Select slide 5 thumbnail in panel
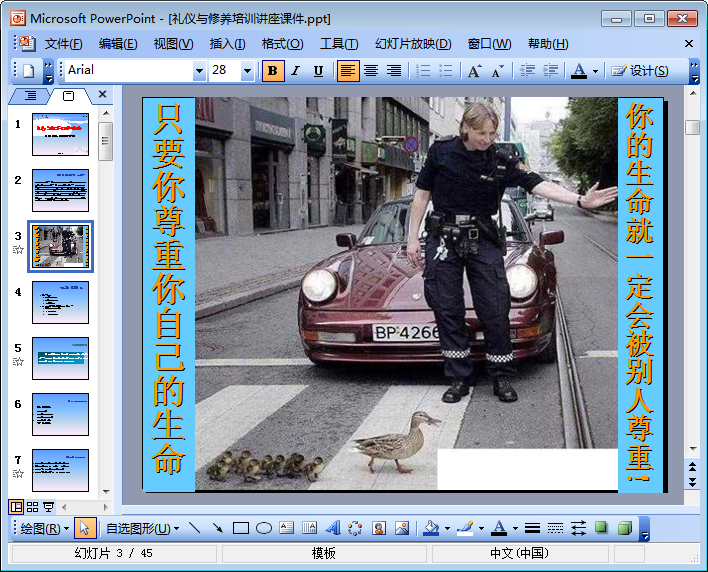The image size is (708, 572). click(60, 358)
